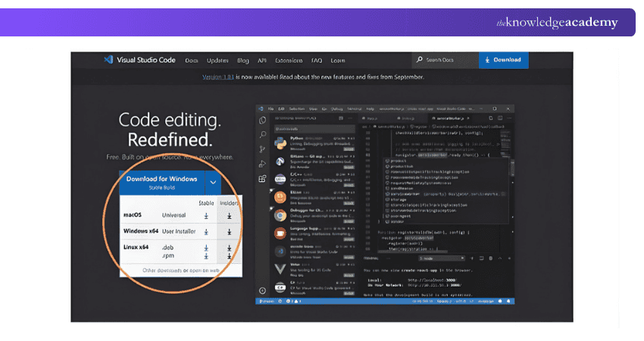Open the Blog nav item

[x=242, y=61]
